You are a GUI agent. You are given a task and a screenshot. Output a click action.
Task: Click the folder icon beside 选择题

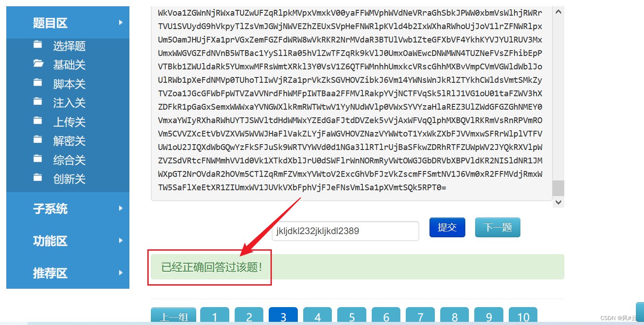point(38,45)
